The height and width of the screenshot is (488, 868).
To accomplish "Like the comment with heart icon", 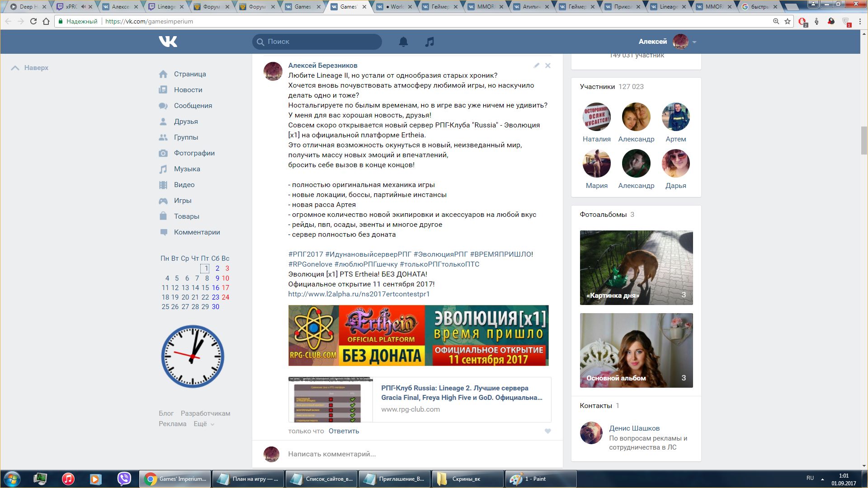I will [x=547, y=431].
